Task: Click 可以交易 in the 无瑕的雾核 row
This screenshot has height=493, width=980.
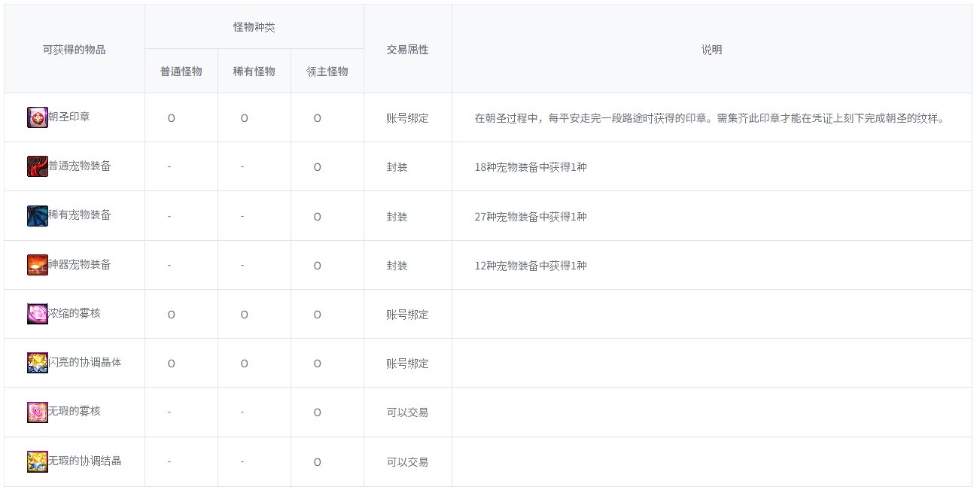Action: pos(407,412)
